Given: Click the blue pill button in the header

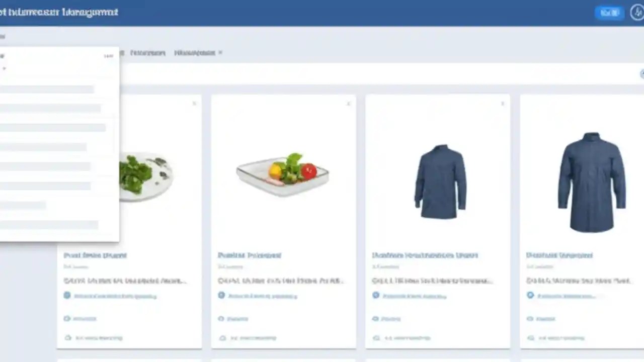Looking at the screenshot, I should 609,13.
